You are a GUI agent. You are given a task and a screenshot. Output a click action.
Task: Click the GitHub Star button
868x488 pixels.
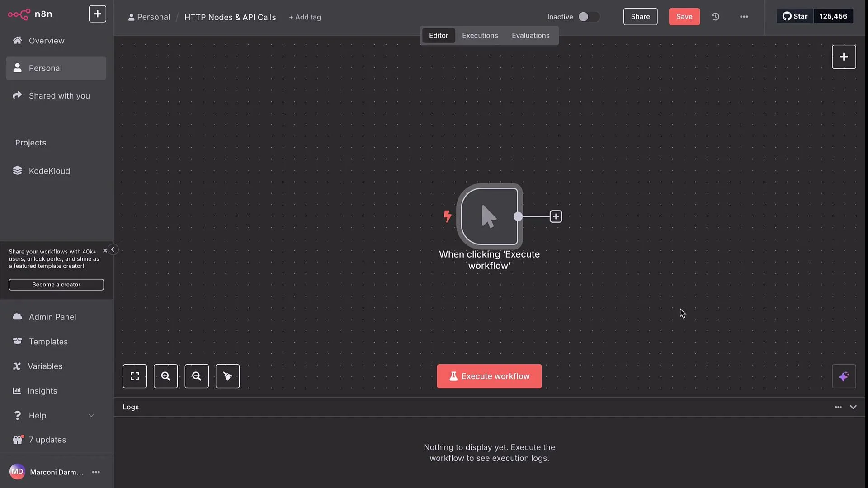pyautogui.click(x=795, y=16)
